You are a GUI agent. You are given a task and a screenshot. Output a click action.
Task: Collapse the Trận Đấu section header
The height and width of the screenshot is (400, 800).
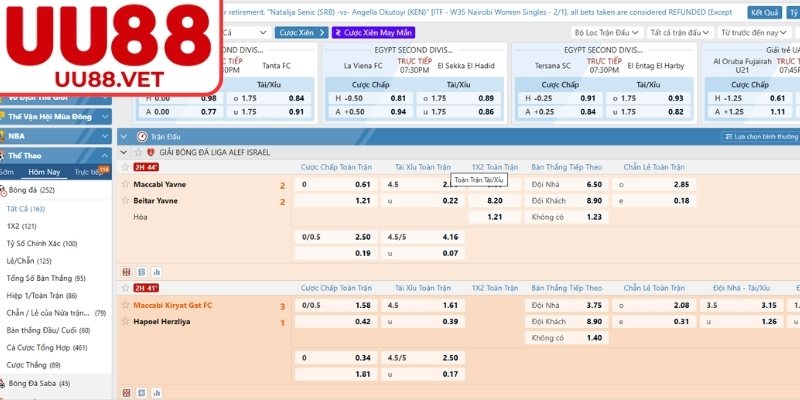[123, 137]
